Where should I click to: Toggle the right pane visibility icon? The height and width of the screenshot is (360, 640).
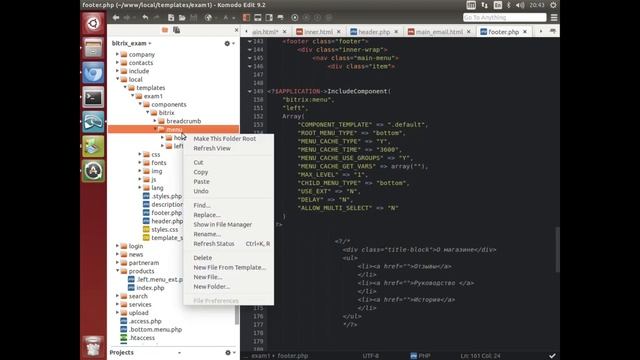[269, 18]
